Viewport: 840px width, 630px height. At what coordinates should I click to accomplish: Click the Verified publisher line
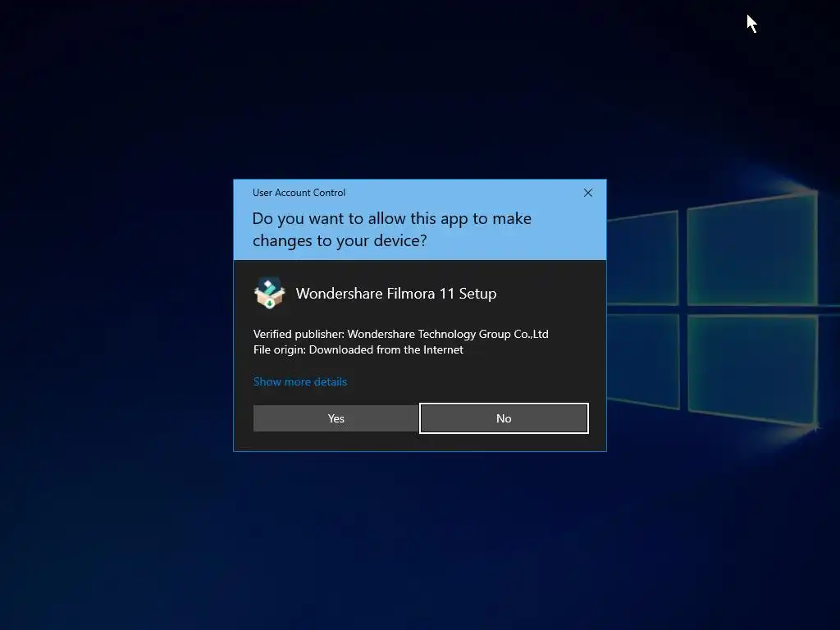point(400,334)
